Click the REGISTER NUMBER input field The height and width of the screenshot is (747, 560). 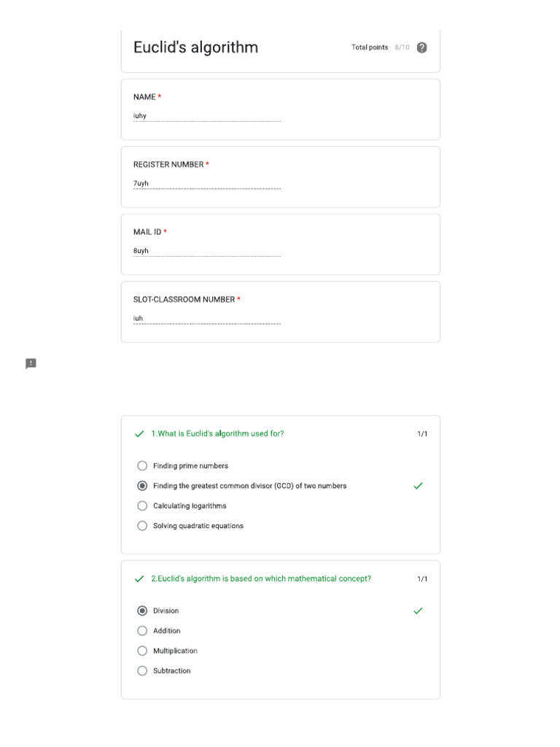[206, 184]
